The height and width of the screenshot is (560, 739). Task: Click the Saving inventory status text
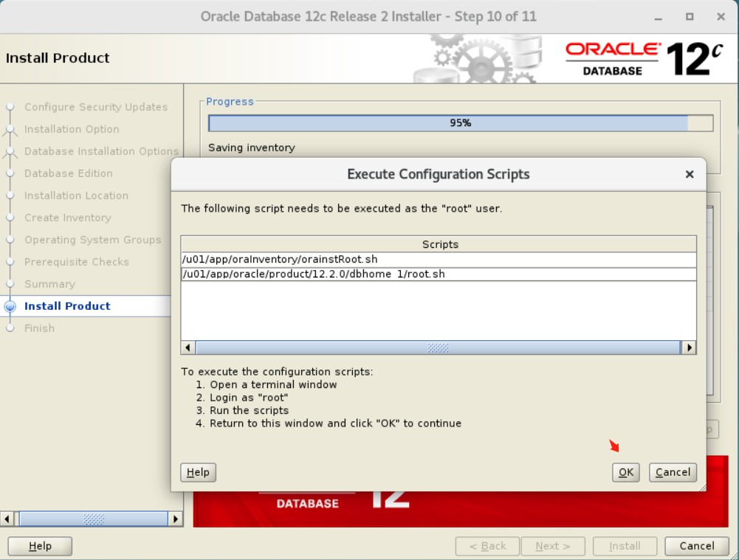tap(251, 148)
